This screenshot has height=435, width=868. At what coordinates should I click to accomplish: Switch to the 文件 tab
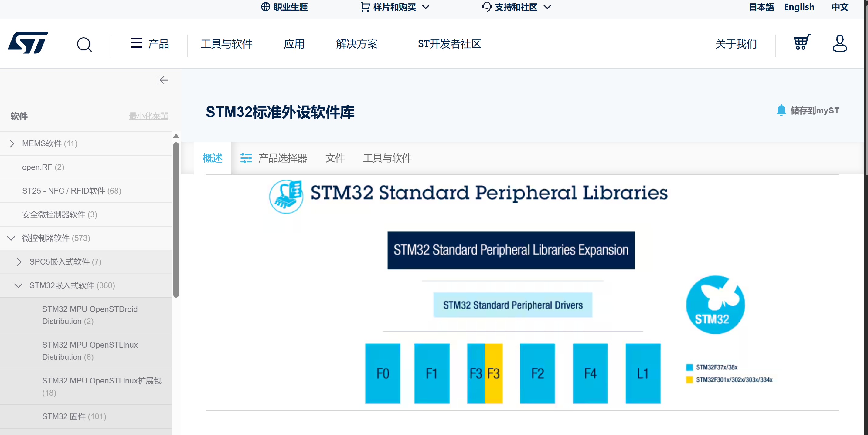tap(335, 158)
